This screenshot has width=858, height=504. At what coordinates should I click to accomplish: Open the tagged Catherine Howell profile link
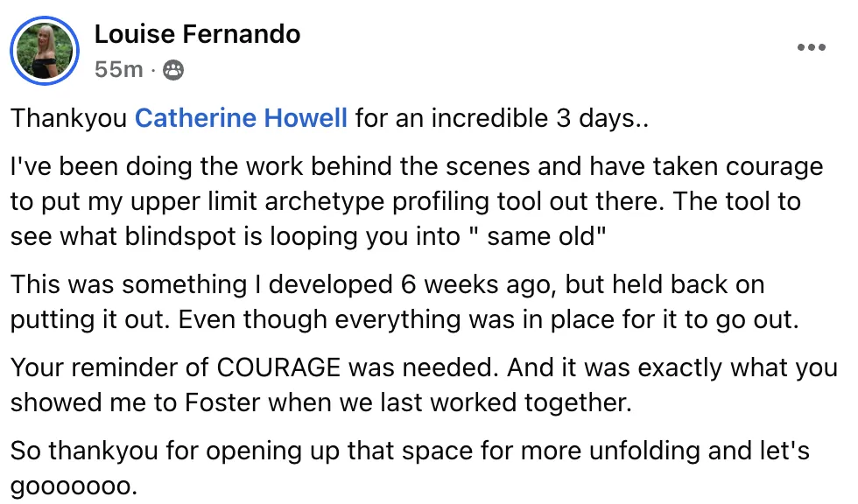(241, 118)
